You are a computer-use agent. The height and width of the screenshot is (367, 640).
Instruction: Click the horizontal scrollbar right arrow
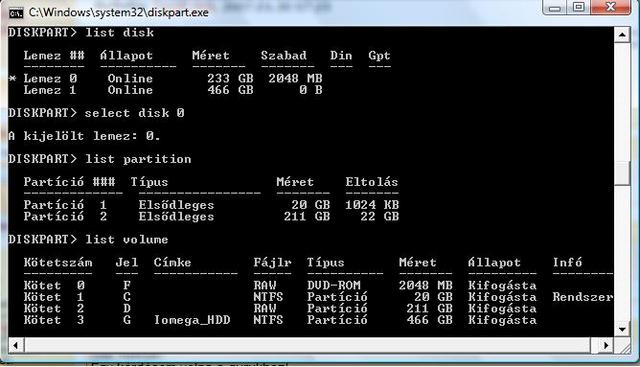606,345
